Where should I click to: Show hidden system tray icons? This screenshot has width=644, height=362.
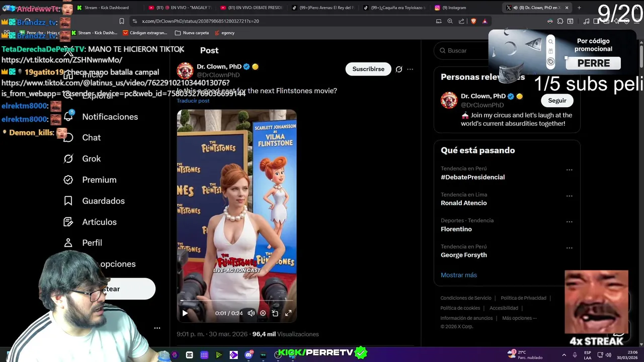click(564, 355)
